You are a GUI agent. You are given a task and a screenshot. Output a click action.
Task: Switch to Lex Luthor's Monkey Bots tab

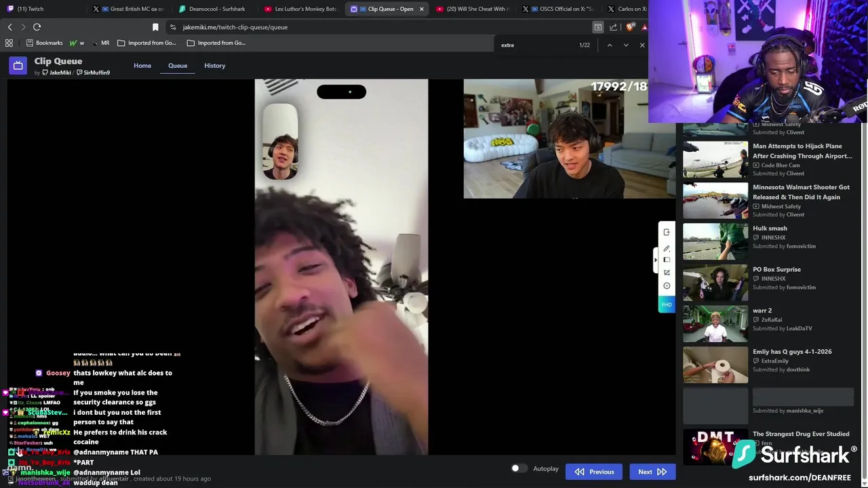pos(302,9)
